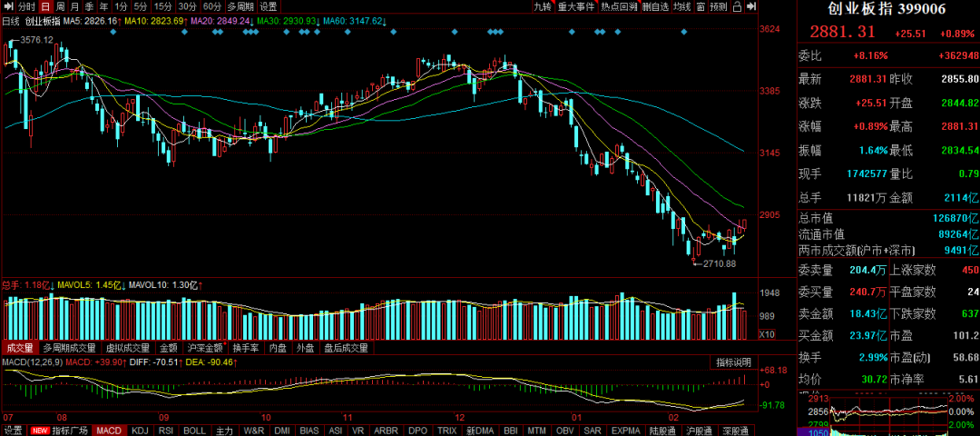
Task: Open the 盘后成交量 tab
Action: (x=347, y=348)
